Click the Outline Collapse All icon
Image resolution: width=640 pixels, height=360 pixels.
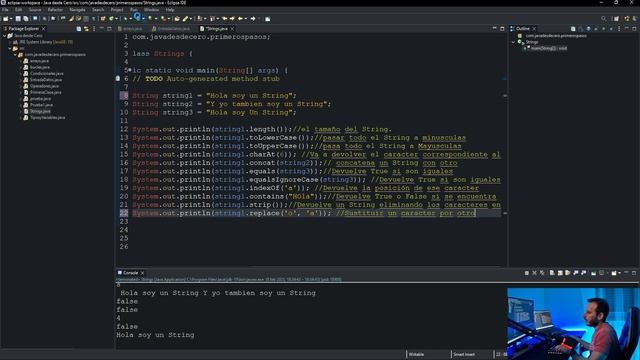[573, 29]
